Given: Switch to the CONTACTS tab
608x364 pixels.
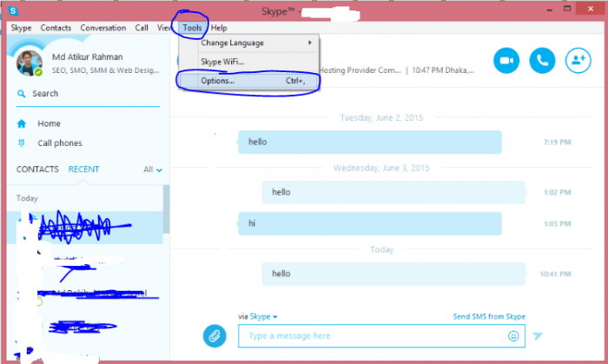Looking at the screenshot, I should (x=37, y=169).
